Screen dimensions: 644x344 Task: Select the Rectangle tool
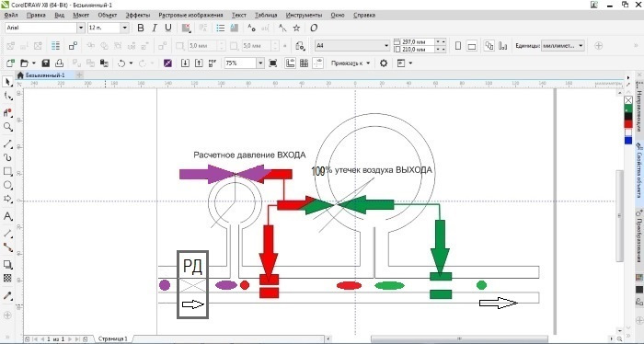pos(7,171)
